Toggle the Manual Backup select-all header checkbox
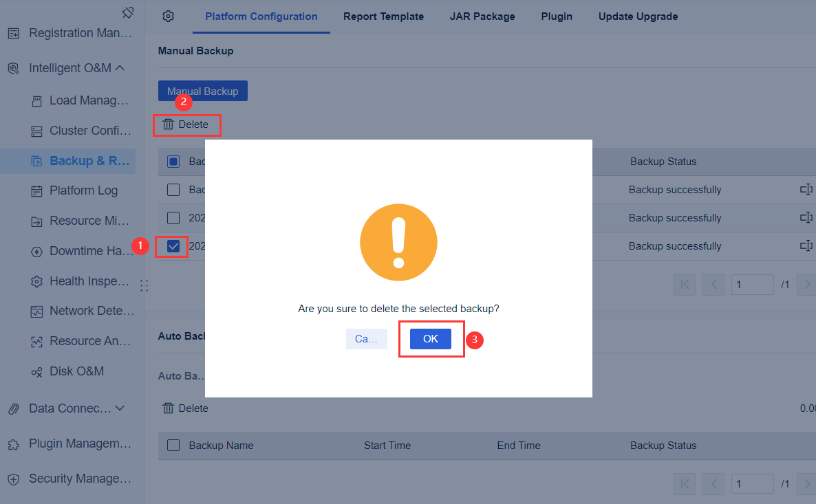The width and height of the screenshot is (816, 504). pos(173,161)
